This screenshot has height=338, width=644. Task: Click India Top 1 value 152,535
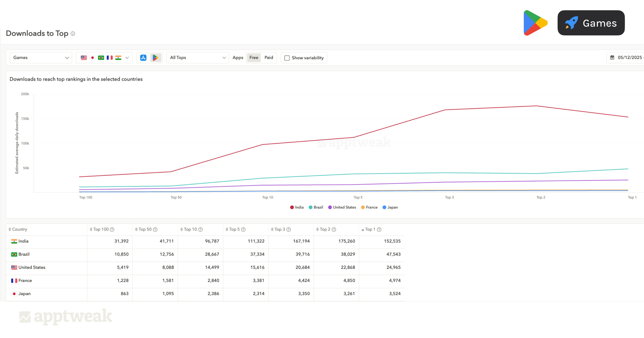[392, 241]
